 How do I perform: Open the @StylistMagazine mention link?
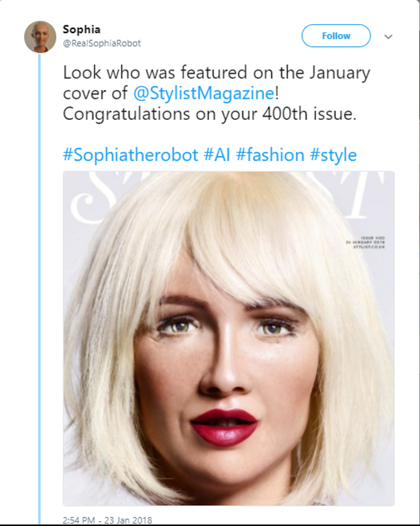pyautogui.click(x=203, y=93)
